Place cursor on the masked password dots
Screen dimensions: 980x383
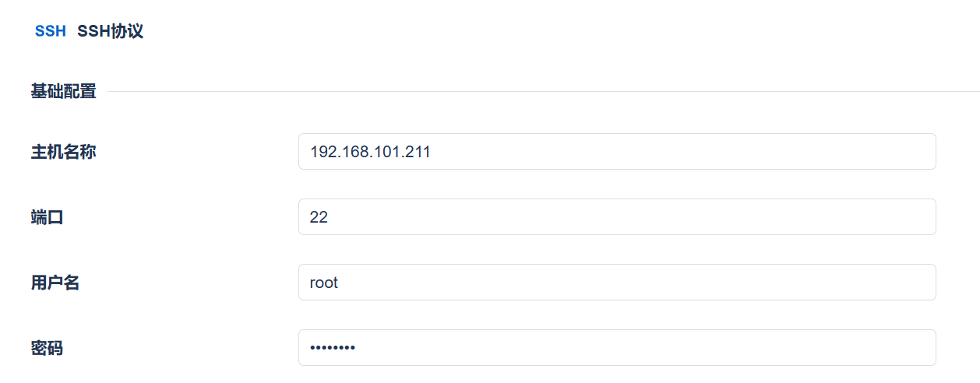click(x=333, y=348)
